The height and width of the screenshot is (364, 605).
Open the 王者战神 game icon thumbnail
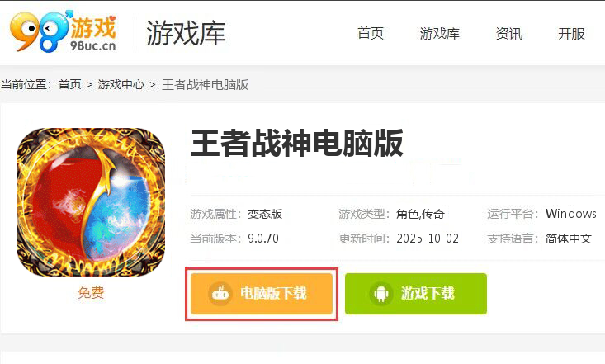(x=91, y=202)
